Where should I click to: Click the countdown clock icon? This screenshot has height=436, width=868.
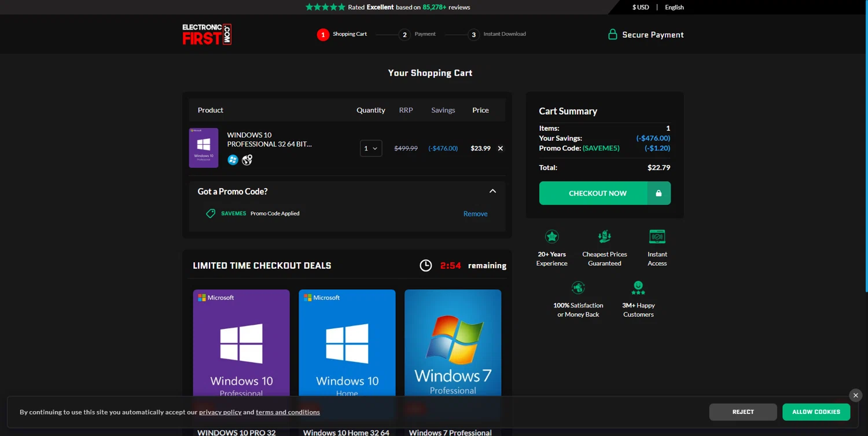coord(426,265)
